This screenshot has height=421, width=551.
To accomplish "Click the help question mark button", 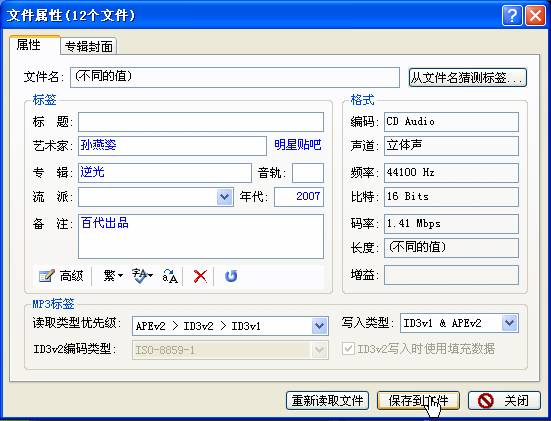I will (512, 15).
